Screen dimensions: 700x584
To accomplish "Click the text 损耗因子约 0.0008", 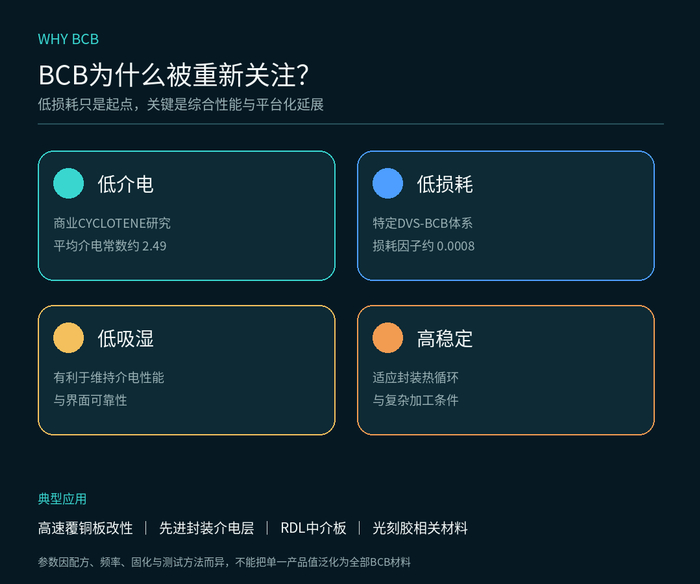I will [424, 246].
